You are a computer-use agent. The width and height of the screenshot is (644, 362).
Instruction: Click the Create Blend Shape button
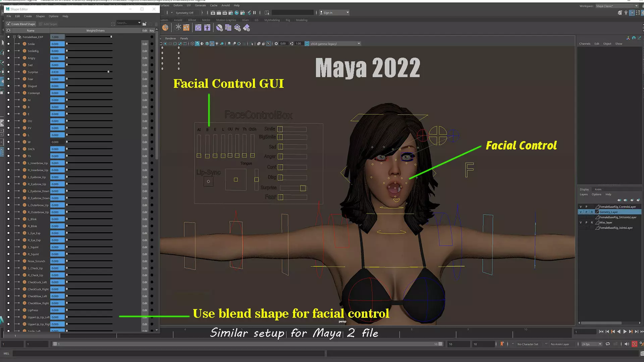click(21, 24)
